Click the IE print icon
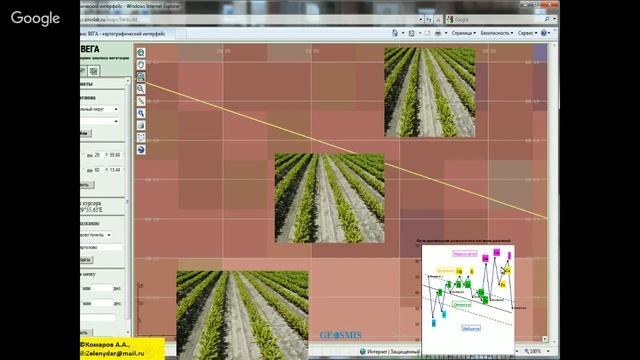640x360 pixels. pyautogui.click(x=438, y=33)
